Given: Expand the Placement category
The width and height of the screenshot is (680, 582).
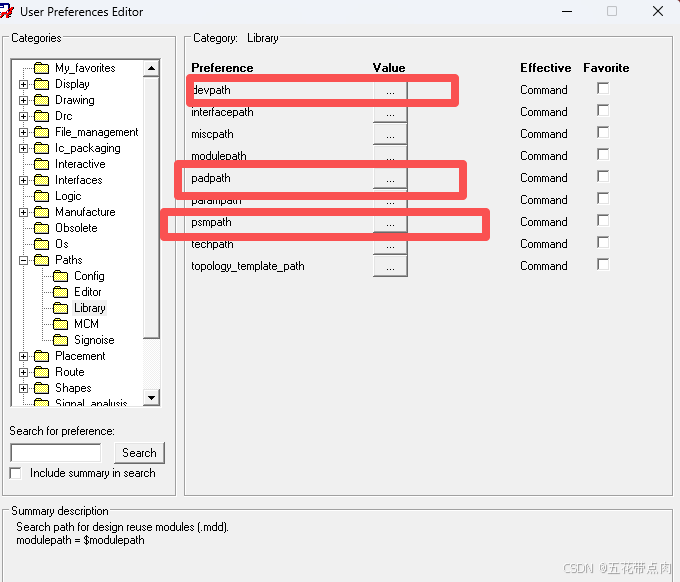Looking at the screenshot, I should [x=23, y=356].
